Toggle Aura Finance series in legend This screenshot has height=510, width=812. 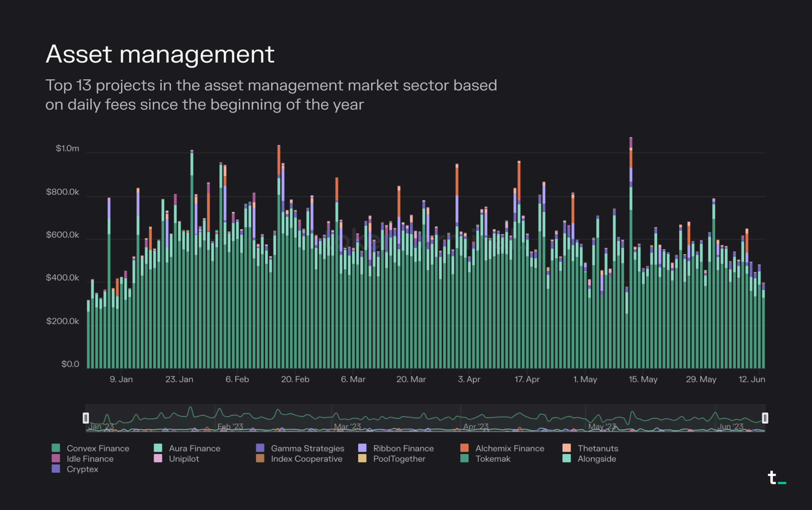pyautogui.click(x=195, y=448)
